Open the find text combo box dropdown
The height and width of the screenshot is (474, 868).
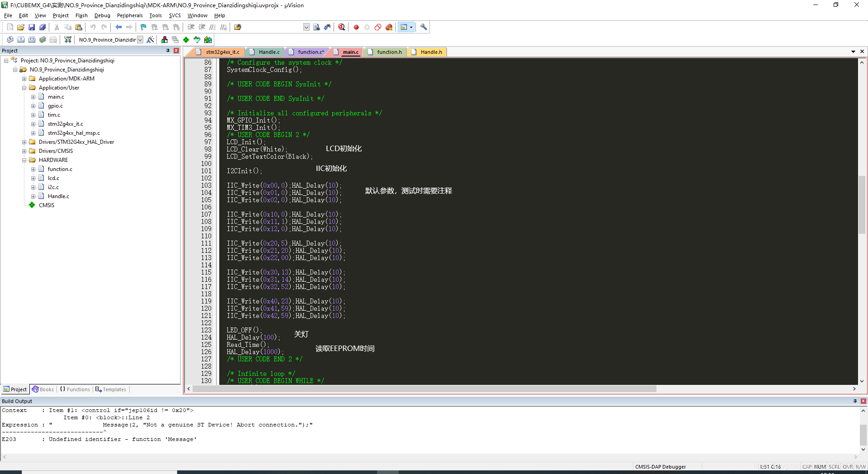(x=307, y=27)
